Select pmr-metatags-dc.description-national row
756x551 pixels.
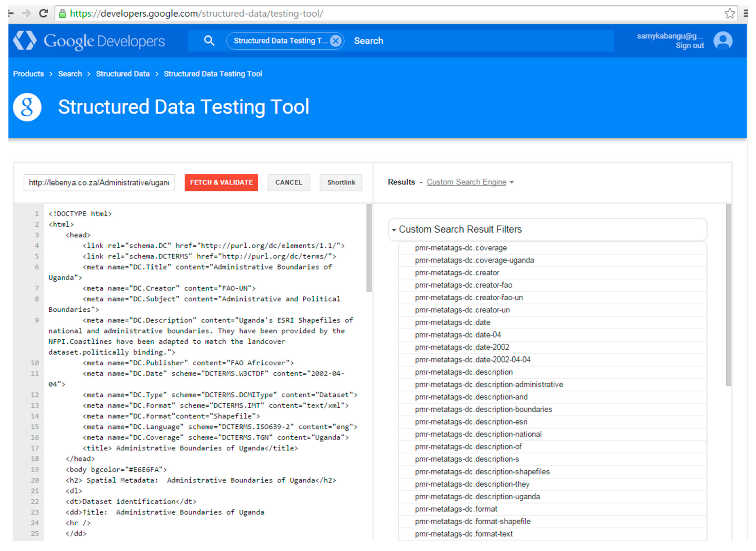click(x=552, y=435)
